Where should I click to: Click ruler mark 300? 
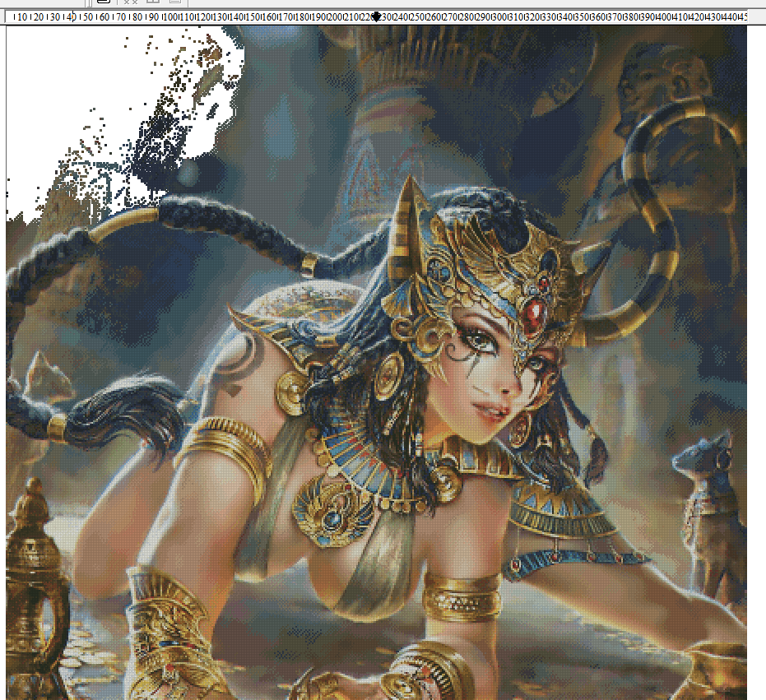click(x=499, y=17)
